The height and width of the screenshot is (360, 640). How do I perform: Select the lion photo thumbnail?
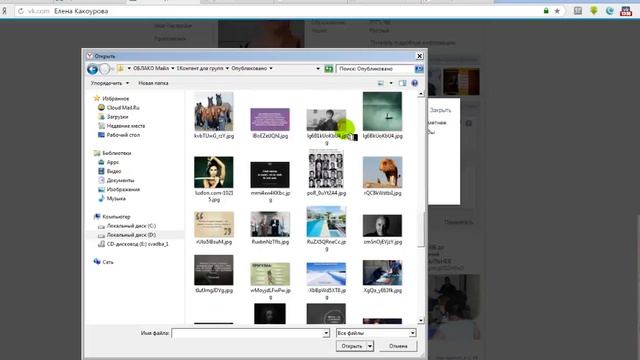point(382,172)
